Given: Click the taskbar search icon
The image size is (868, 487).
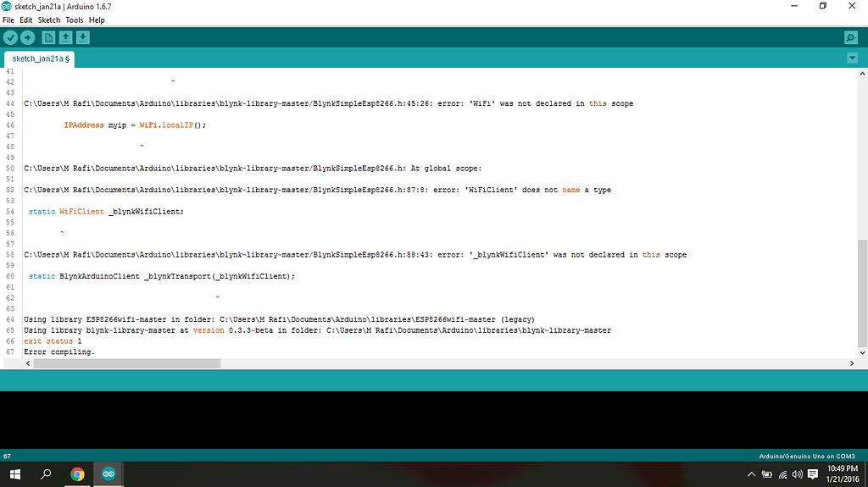Looking at the screenshot, I should 46,474.
